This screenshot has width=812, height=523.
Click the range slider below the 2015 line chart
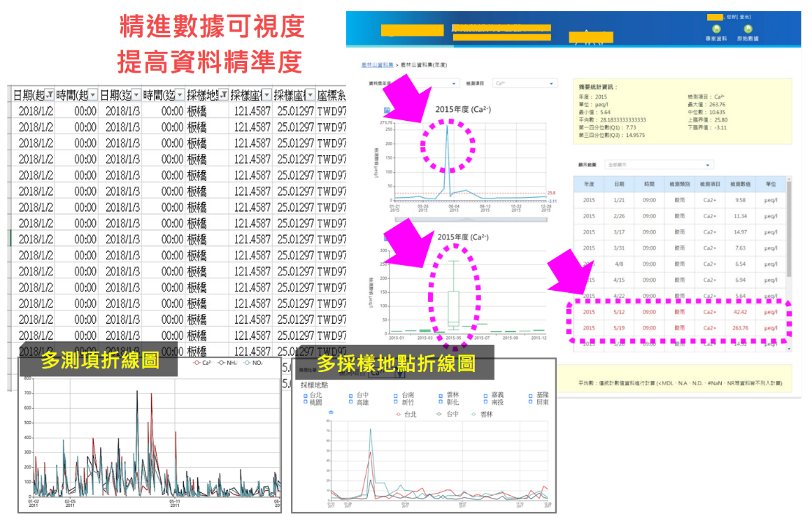point(471,220)
